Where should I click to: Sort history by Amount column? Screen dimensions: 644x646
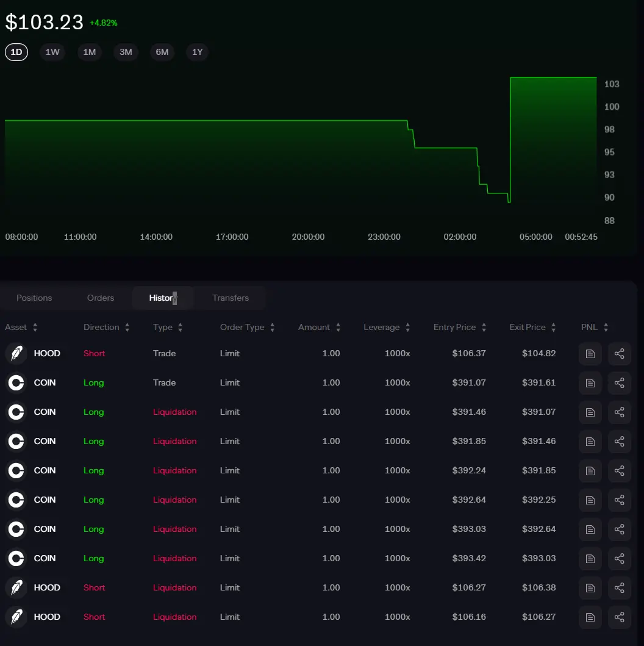coord(320,327)
